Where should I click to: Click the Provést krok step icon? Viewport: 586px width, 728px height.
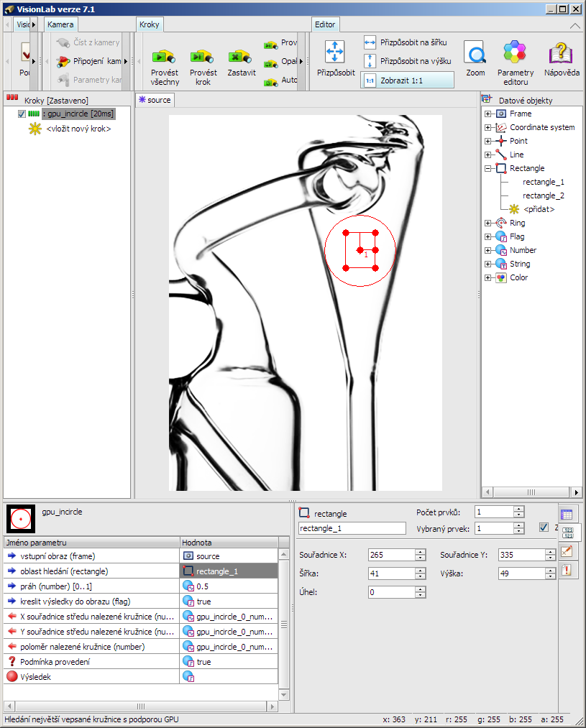coord(203,57)
